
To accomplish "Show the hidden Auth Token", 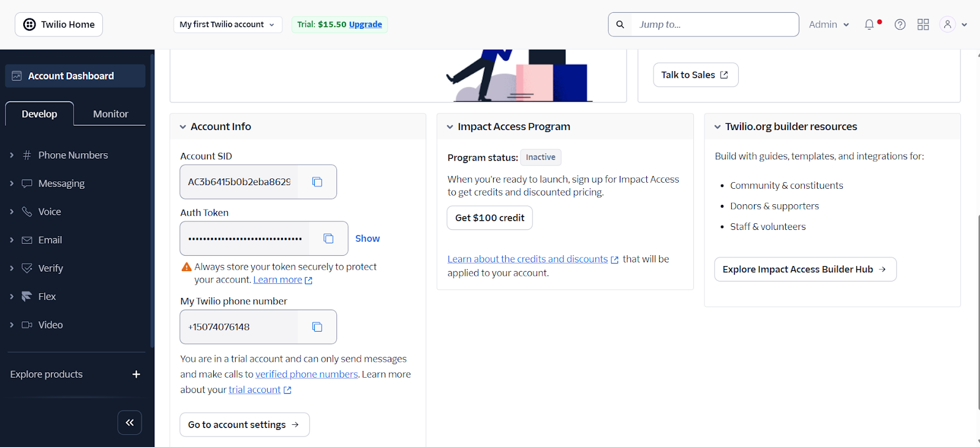I will (x=367, y=239).
